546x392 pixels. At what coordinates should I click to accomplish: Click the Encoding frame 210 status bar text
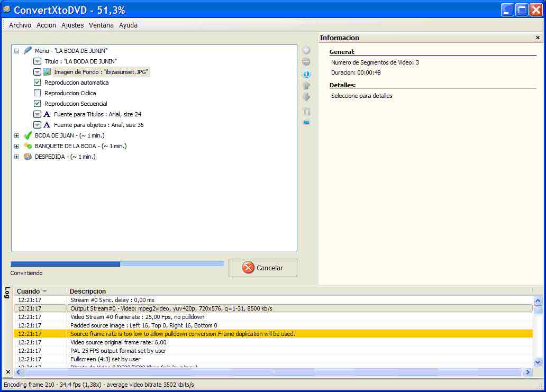point(99,385)
